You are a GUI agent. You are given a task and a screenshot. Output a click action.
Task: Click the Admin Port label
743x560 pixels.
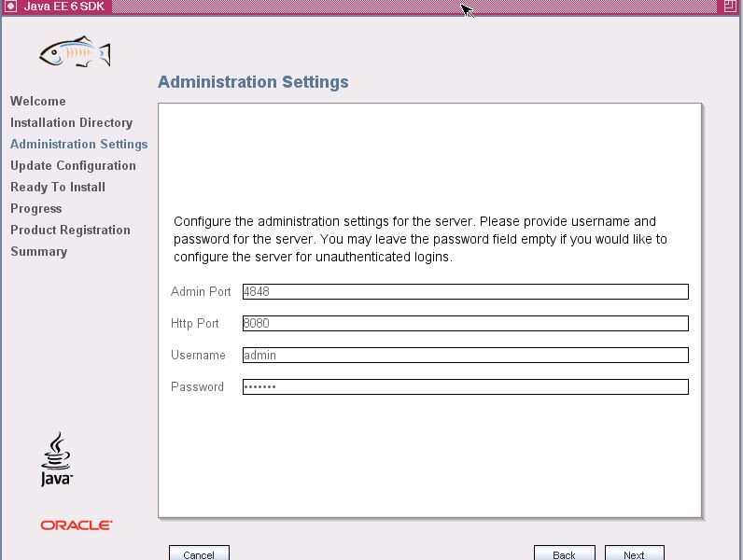[x=201, y=291]
